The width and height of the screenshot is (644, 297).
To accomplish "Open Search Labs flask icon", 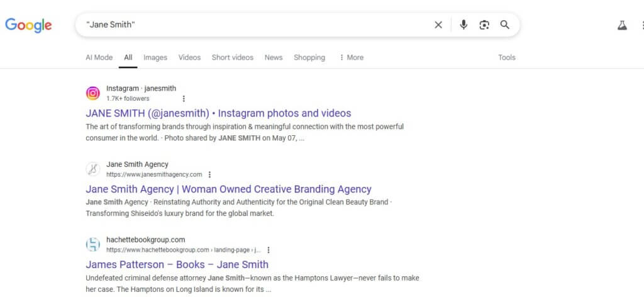I will [622, 25].
